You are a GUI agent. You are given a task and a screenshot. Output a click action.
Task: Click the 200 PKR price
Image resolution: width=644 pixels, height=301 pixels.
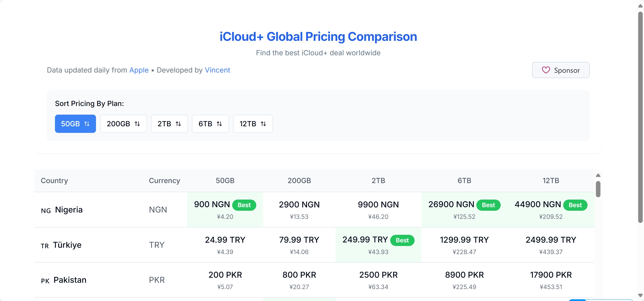pyautogui.click(x=225, y=275)
